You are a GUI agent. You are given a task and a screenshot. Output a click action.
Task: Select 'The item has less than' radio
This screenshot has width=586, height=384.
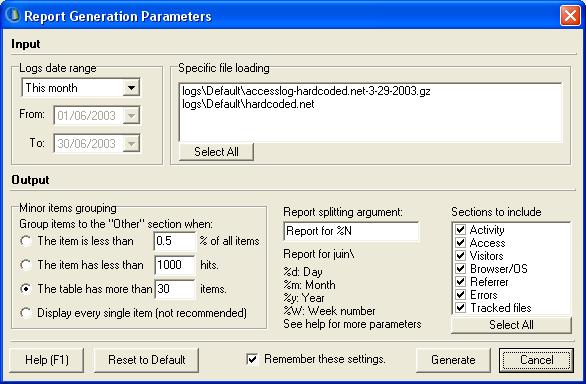pyautogui.click(x=26, y=265)
